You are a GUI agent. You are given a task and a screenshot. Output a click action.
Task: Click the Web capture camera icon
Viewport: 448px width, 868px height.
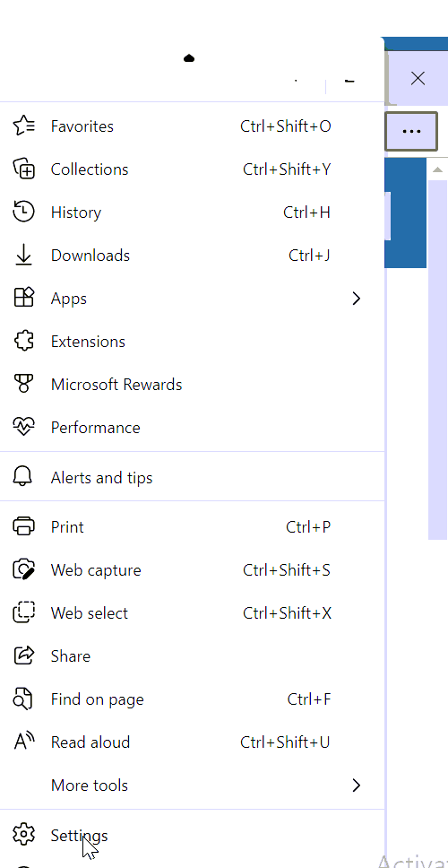[23, 570]
